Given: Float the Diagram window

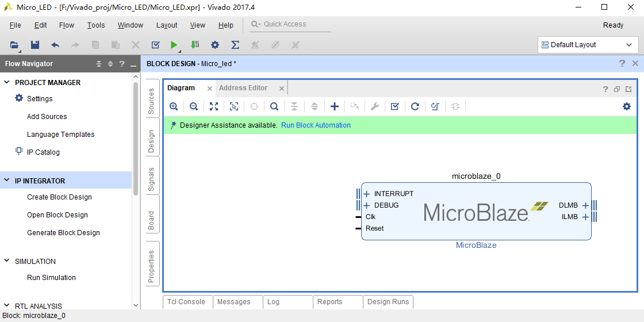Looking at the screenshot, I should coord(617,89).
